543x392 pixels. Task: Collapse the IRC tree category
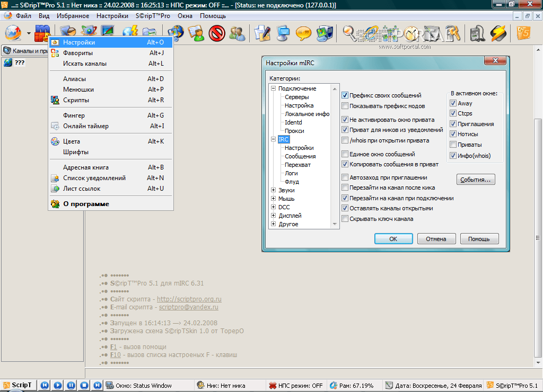pyautogui.click(x=273, y=139)
